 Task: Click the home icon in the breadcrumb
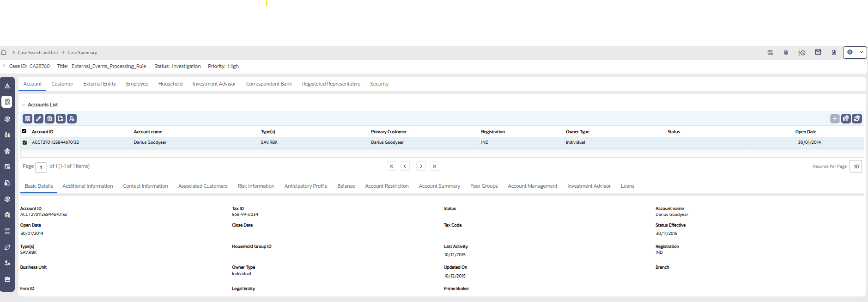(4, 52)
